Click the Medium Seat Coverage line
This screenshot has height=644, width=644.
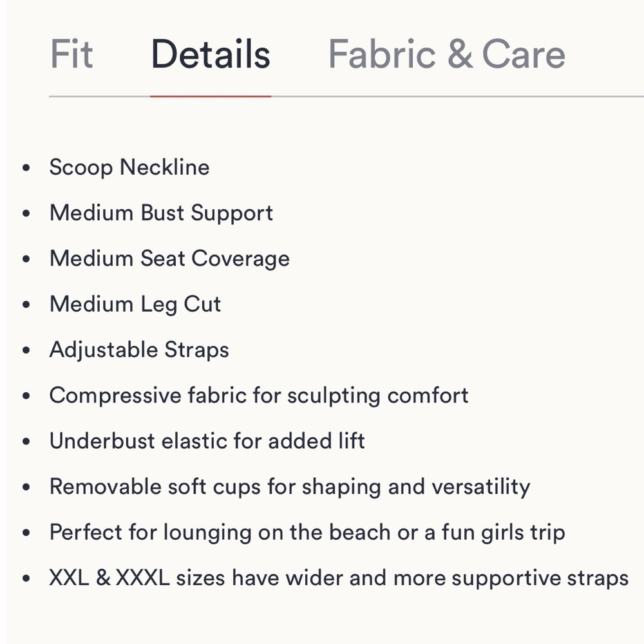pos(169,259)
